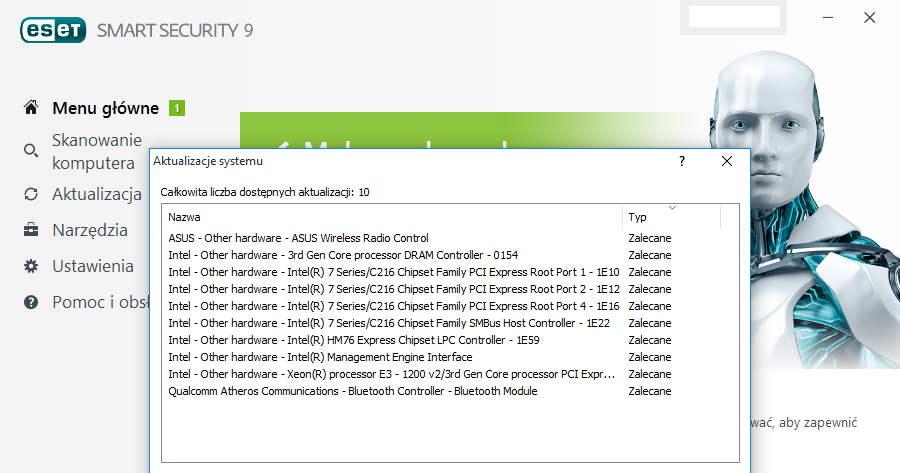Screen dimensions: 900x473
Task: Open the Ustawienia section
Action: point(92,266)
